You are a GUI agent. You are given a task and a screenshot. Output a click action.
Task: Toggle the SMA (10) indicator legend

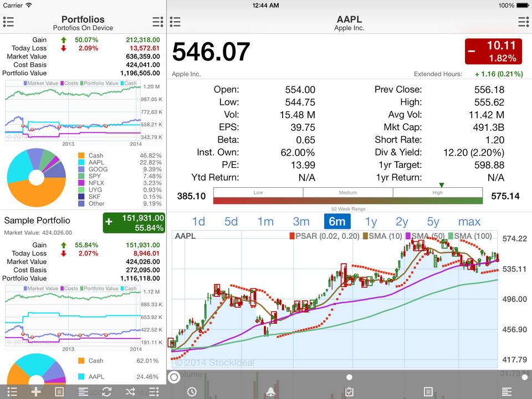pos(387,236)
